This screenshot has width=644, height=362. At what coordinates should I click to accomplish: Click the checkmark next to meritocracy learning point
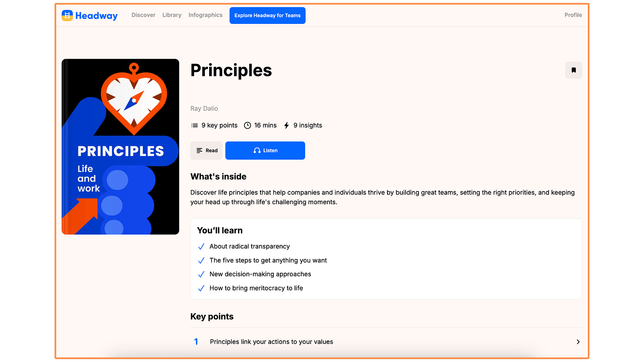pos(201,288)
